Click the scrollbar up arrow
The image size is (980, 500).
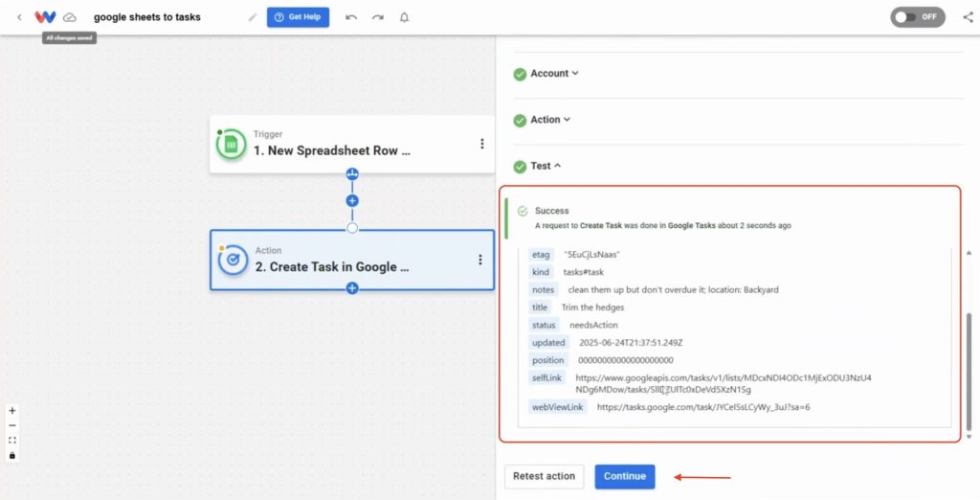point(969,253)
